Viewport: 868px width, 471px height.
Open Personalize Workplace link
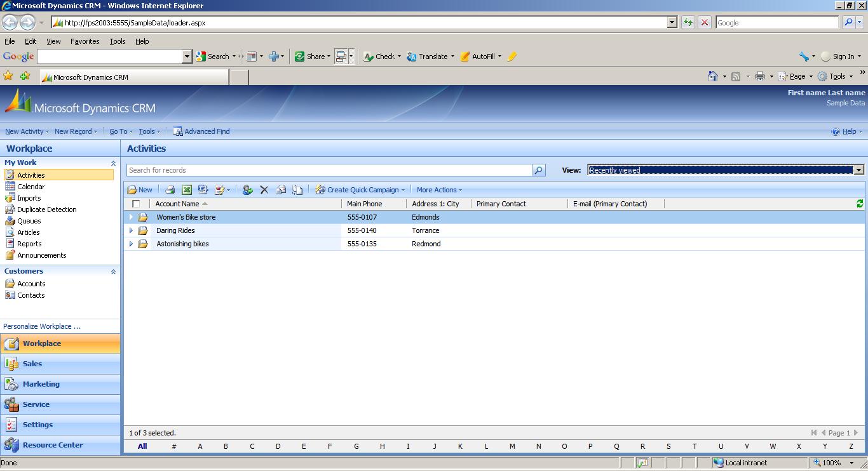click(x=42, y=326)
